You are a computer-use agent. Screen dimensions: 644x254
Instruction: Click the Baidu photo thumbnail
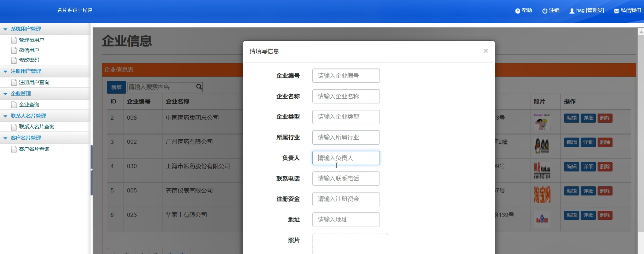click(542, 219)
